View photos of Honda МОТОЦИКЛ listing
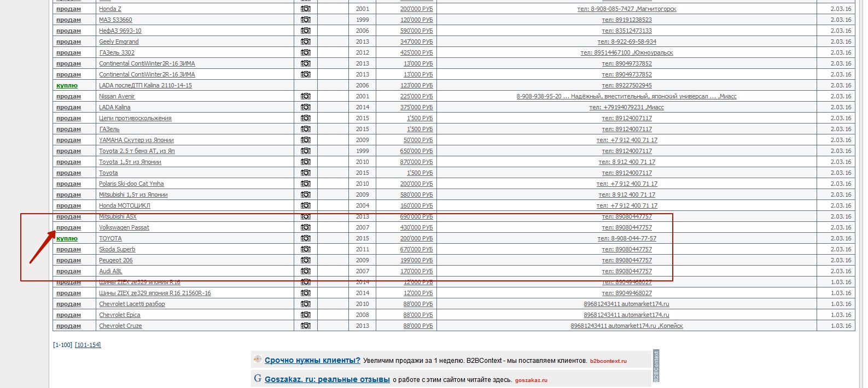 click(306, 205)
